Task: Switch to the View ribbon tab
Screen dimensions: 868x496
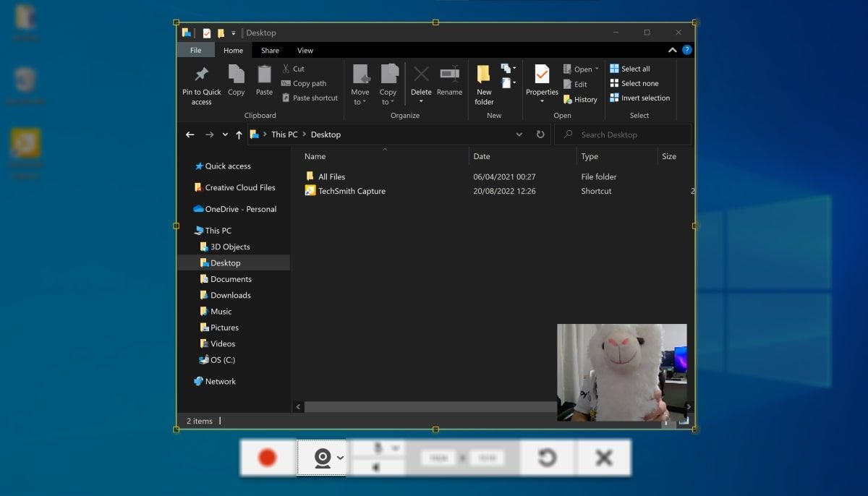Action: [305, 51]
